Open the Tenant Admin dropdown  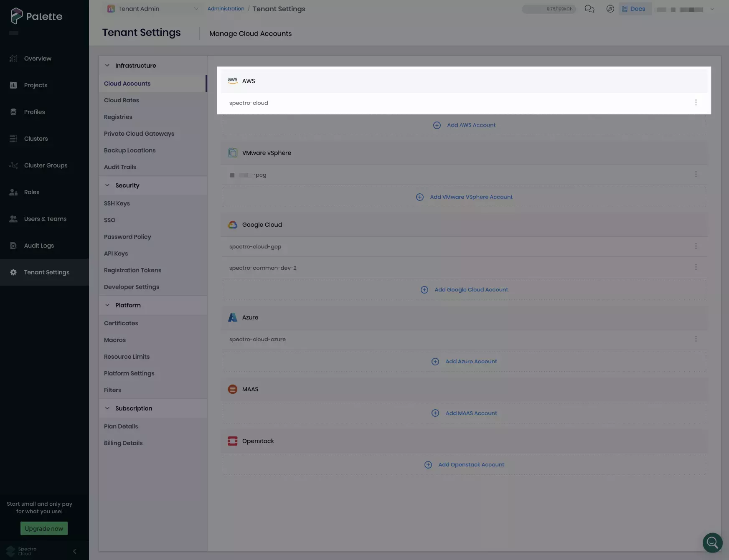click(x=152, y=8)
